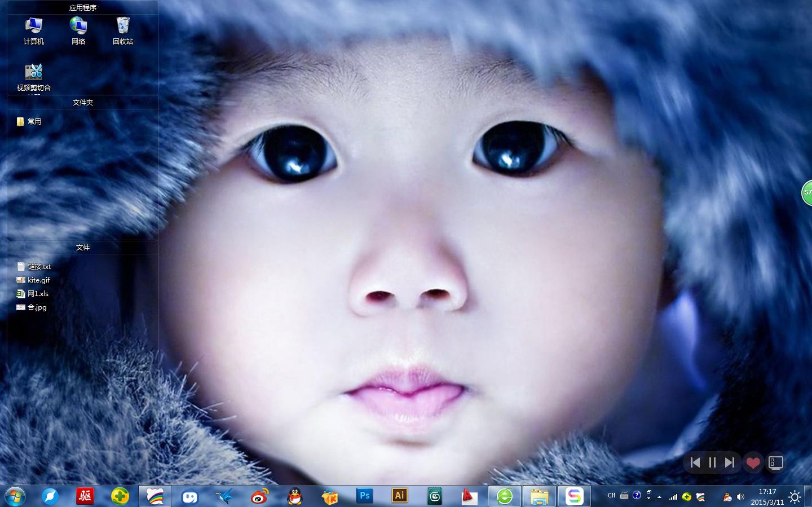Toggle the CH input language indicator
812x507 pixels.
(x=611, y=496)
